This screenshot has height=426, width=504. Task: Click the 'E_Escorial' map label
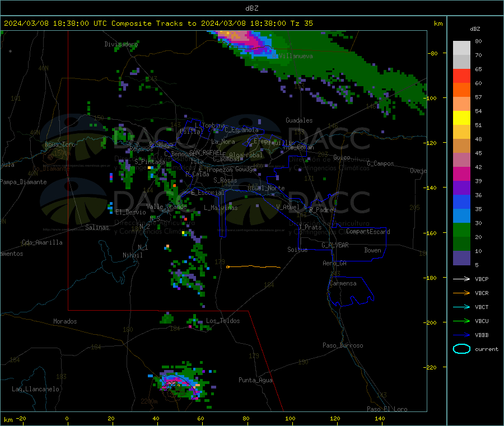coord(207,193)
